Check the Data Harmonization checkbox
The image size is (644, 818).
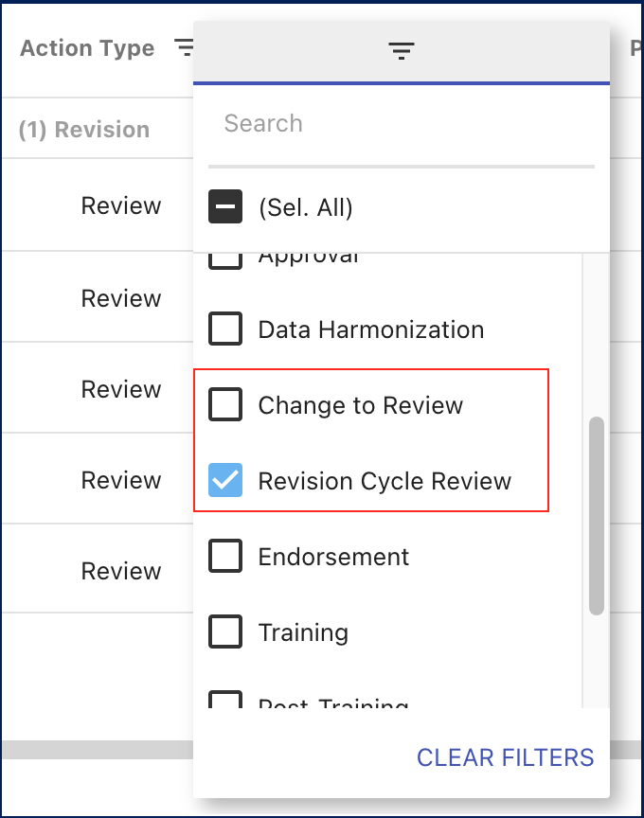[x=225, y=329]
